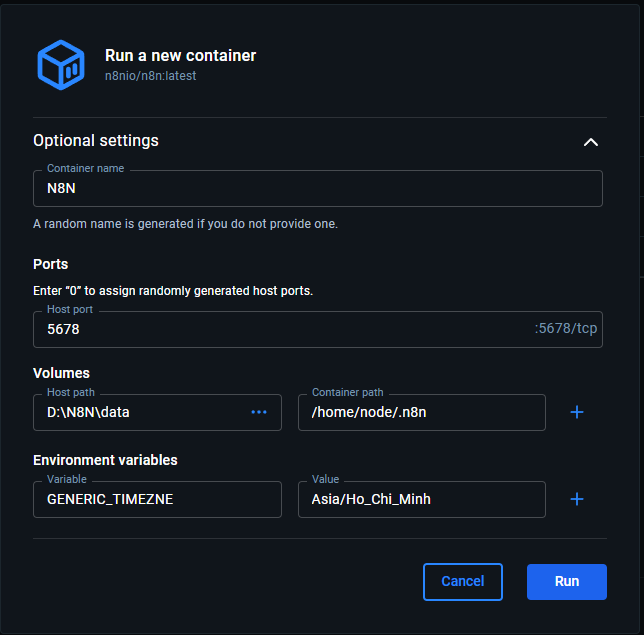
Task: Browse for host path with ellipsis icon
Action: [259, 412]
